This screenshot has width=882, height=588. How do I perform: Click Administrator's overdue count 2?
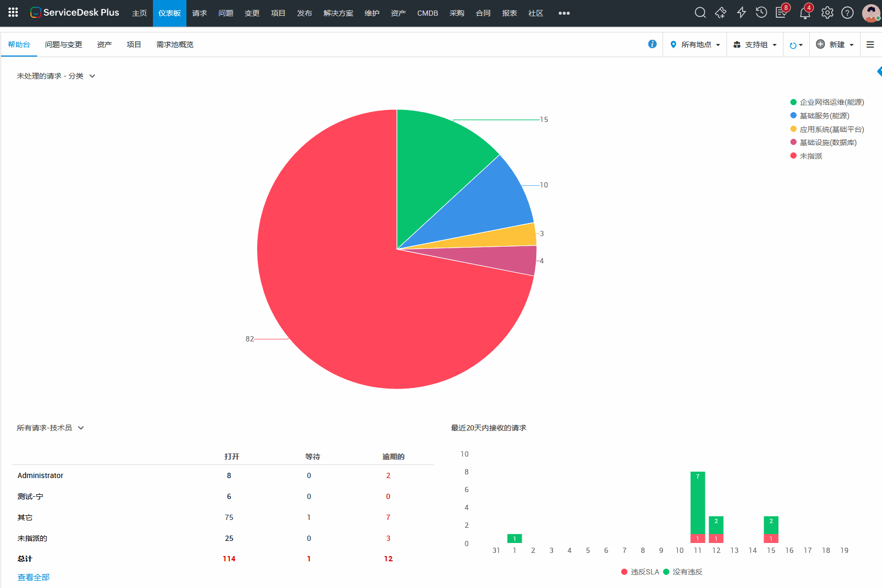(x=388, y=475)
